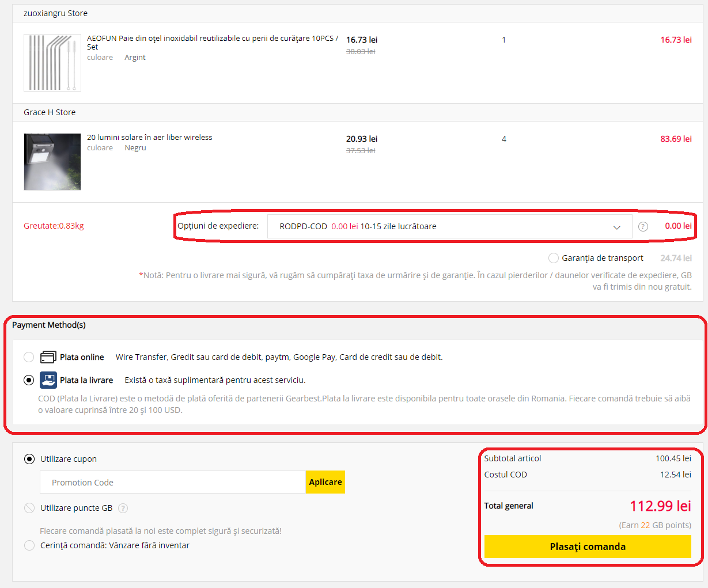
Task: Click the Plata la livrare cash icon
Action: (48, 380)
